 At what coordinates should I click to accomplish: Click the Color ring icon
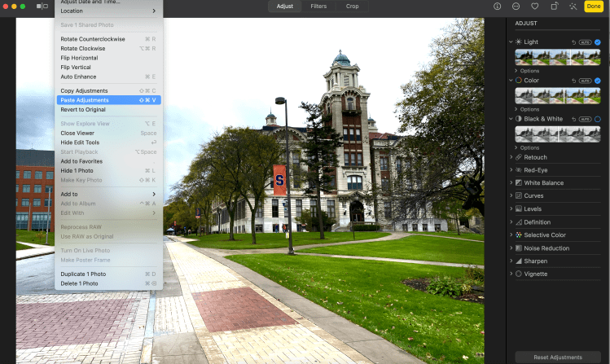pyautogui.click(x=519, y=80)
